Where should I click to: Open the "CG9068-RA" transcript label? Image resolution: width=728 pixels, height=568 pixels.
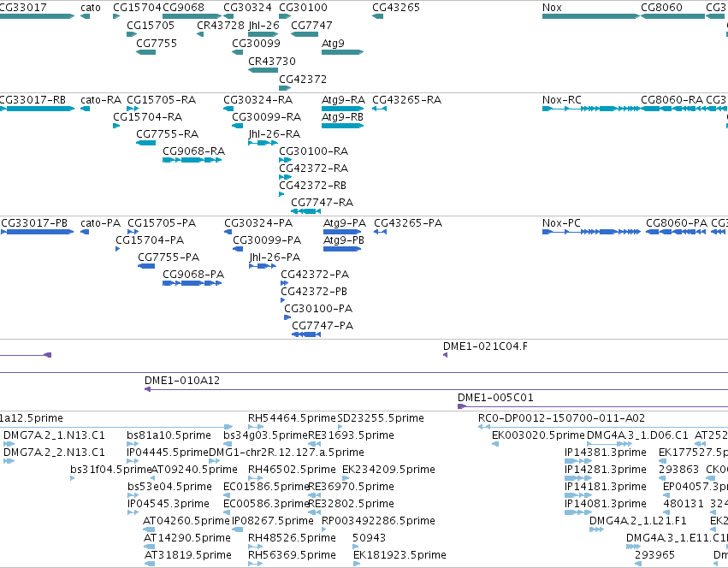193,151
